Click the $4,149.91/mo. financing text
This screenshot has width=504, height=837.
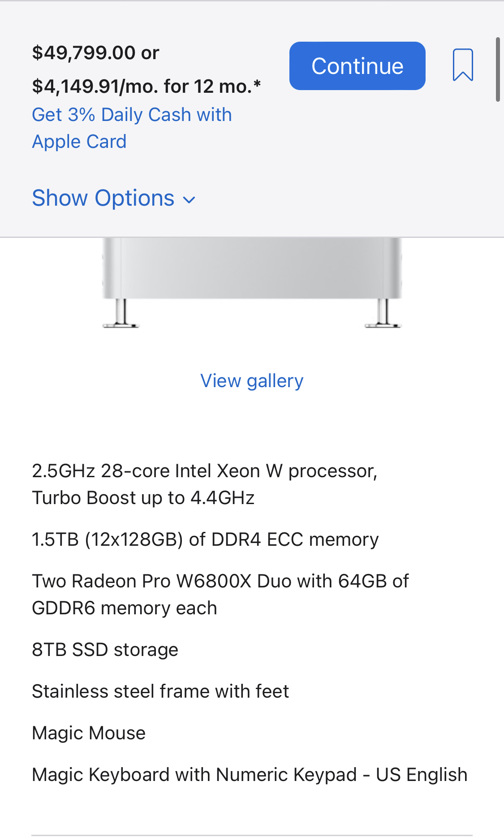(x=142, y=86)
